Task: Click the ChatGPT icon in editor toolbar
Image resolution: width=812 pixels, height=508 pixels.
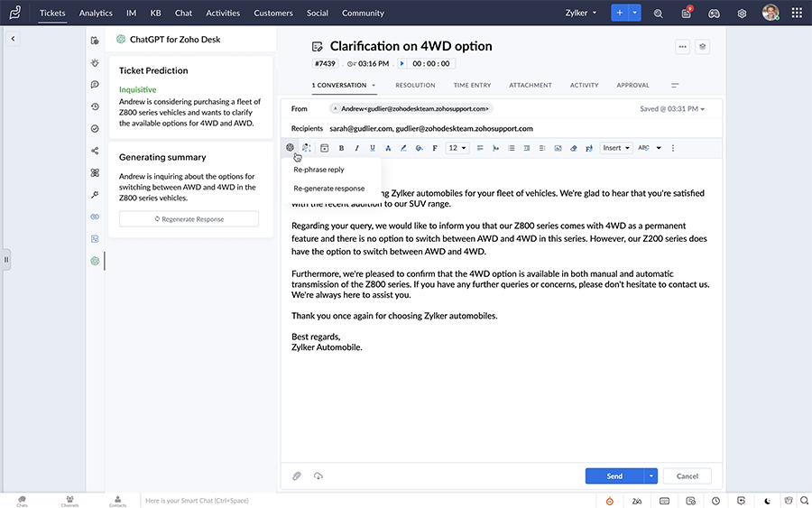Action: tap(290, 148)
